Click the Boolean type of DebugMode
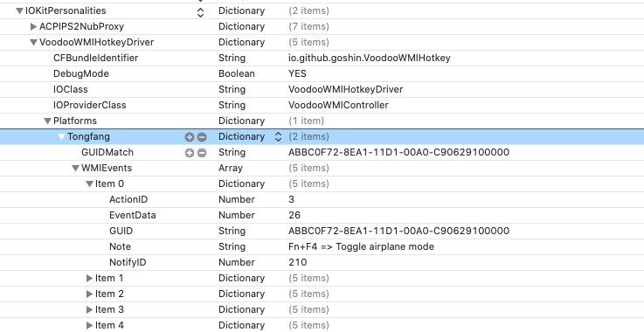The image size is (644, 332). tap(237, 74)
